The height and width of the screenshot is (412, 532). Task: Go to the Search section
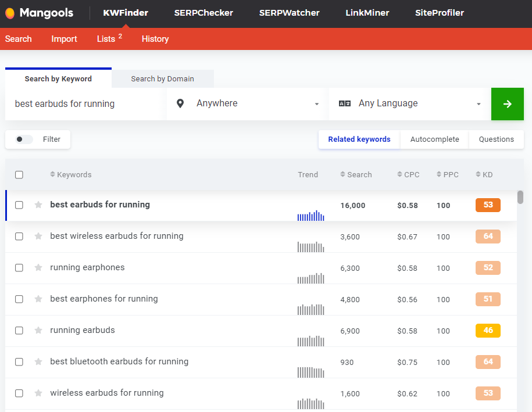19,39
